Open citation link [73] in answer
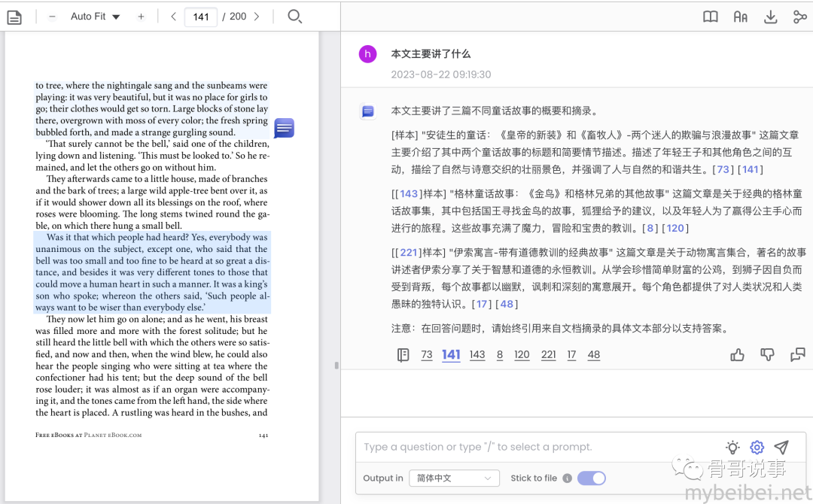The height and width of the screenshot is (504, 813). coord(723,169)
